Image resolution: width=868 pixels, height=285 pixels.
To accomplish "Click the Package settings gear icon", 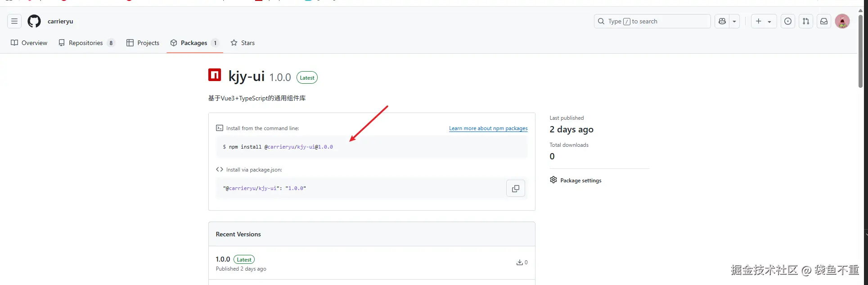I will pos(553,180).
